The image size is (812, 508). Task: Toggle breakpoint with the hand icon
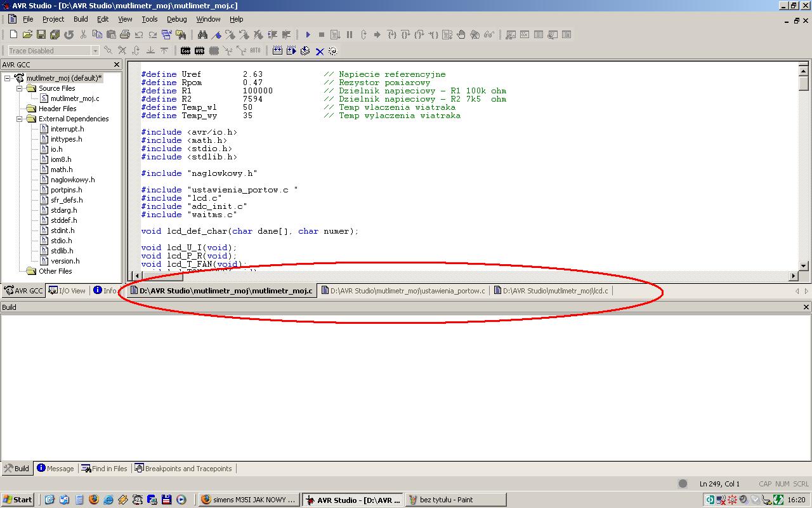coord(461,34)
